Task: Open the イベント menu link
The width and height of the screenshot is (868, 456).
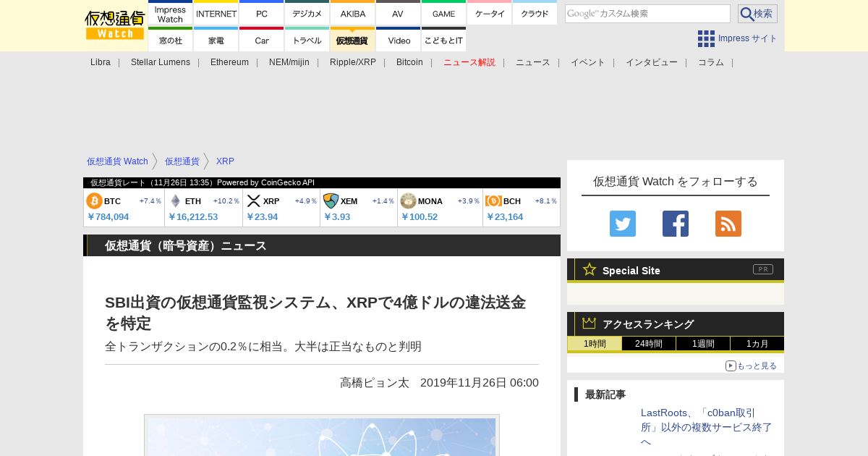Action: (x=588, y=62)
